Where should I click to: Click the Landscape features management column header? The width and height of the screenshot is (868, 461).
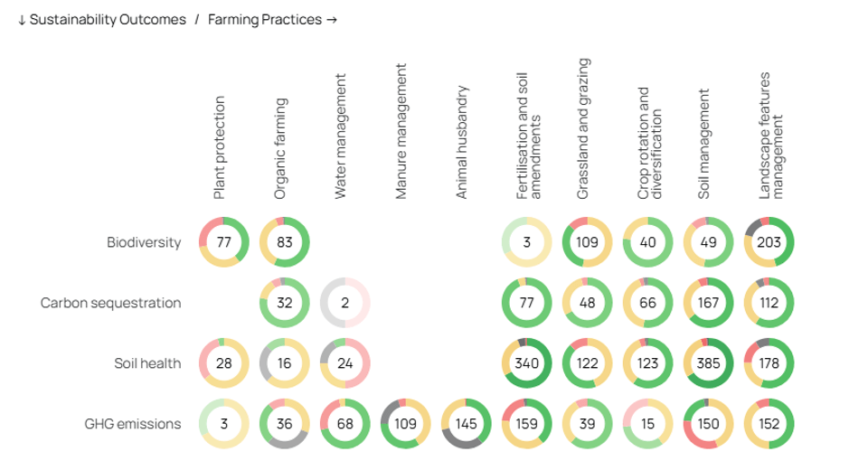click(x=771, y=136)
